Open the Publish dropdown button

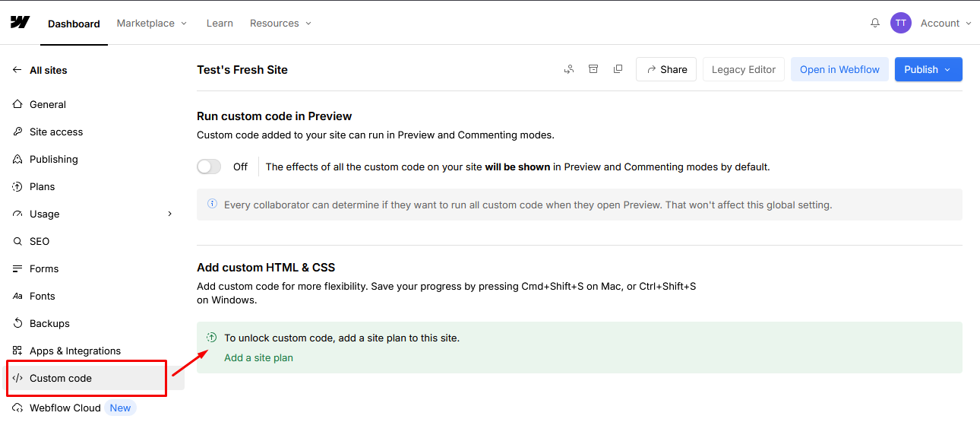928,69
